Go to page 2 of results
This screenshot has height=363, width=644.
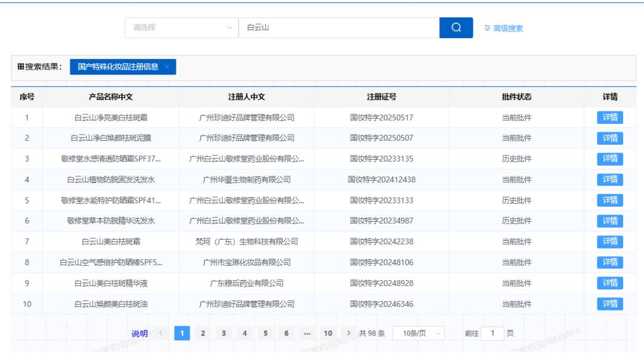point(203,334)
